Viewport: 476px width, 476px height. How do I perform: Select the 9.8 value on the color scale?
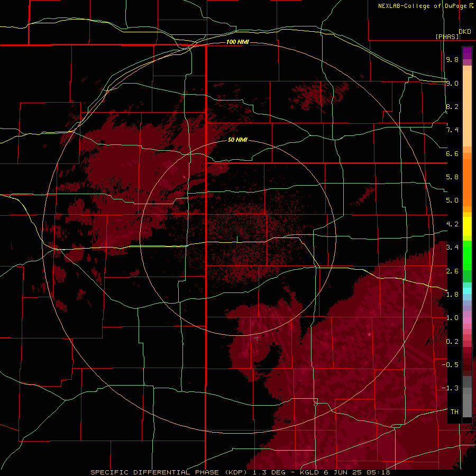tap(452, 59)
